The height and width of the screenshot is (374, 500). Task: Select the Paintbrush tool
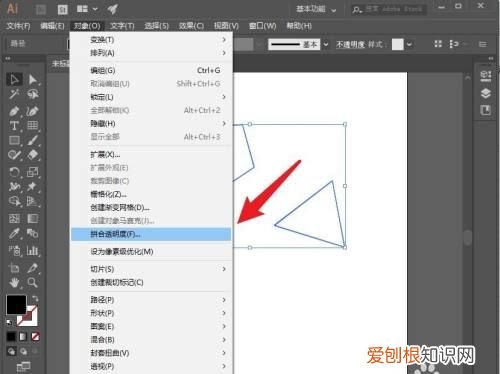point(32,140)
